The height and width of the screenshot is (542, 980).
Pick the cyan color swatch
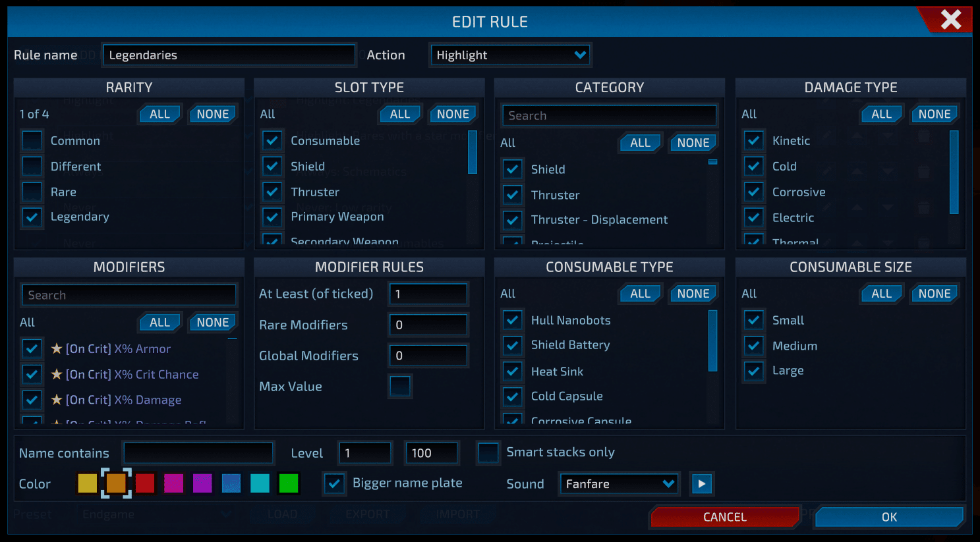point(260,483)
